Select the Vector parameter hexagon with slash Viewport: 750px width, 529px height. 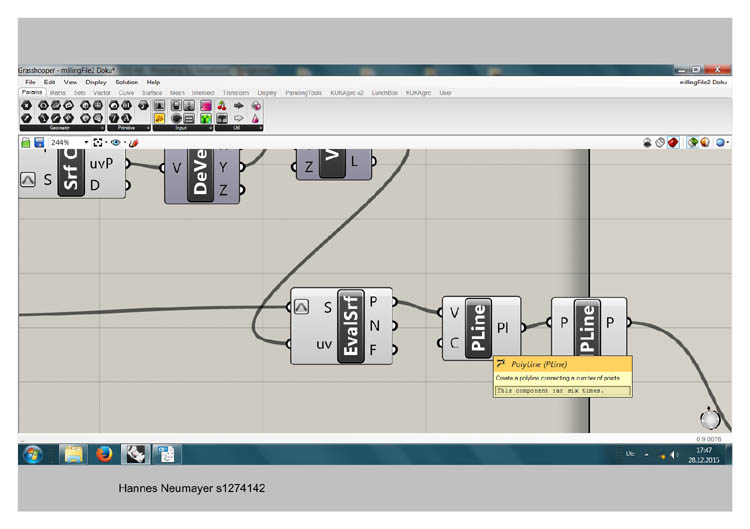coord(27,118)
